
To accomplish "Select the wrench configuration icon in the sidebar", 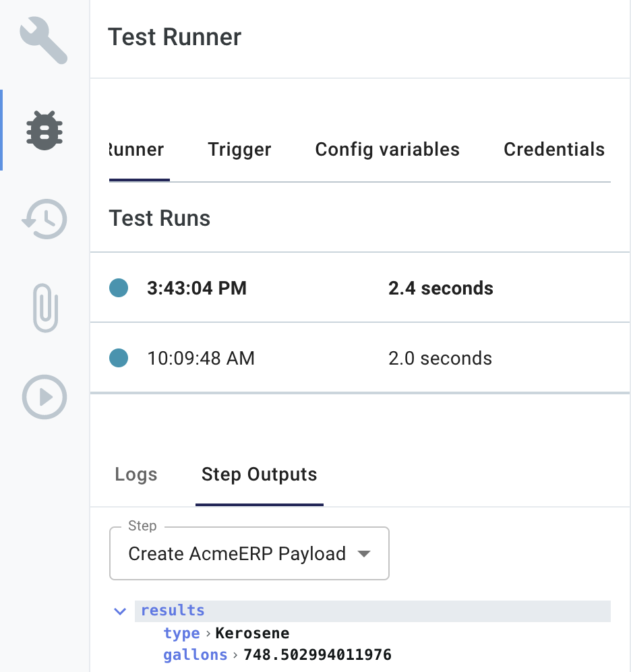I will point(43,39).
